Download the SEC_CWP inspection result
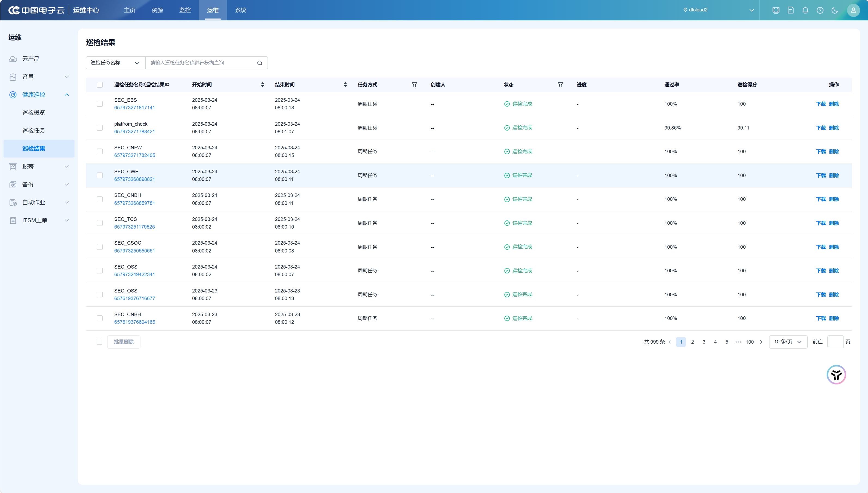The height and width of the screenshot is (493, 868). click(x=821, y=175)
